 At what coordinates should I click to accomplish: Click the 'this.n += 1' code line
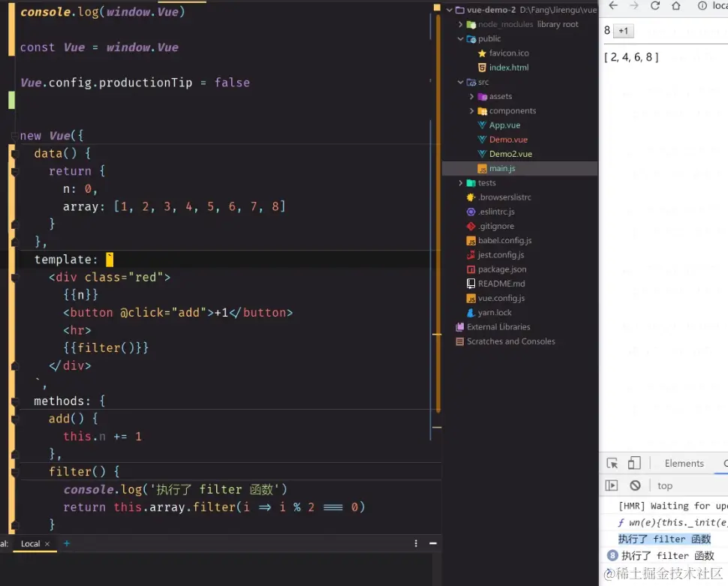point(102,437)
